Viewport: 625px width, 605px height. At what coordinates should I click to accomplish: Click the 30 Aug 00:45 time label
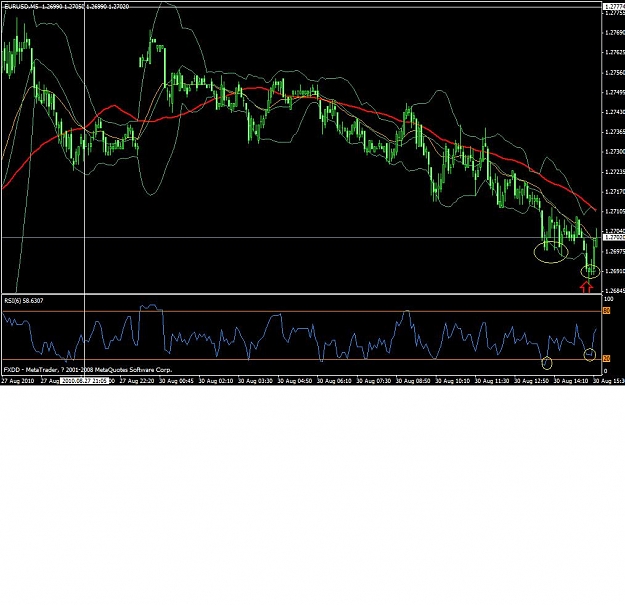coord(176,381)
